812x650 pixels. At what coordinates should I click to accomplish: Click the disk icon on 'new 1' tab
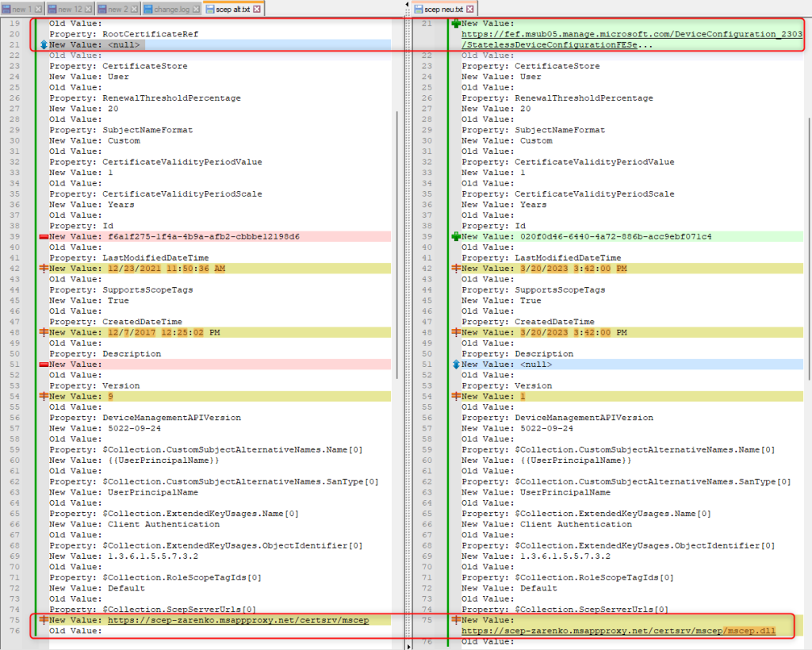[6, 10]
